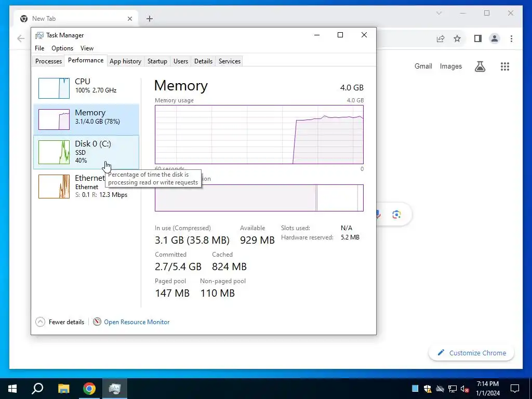Screen dimensions: 532x399
Task: Close the Chrome New Tab tab
Action: 129,19
